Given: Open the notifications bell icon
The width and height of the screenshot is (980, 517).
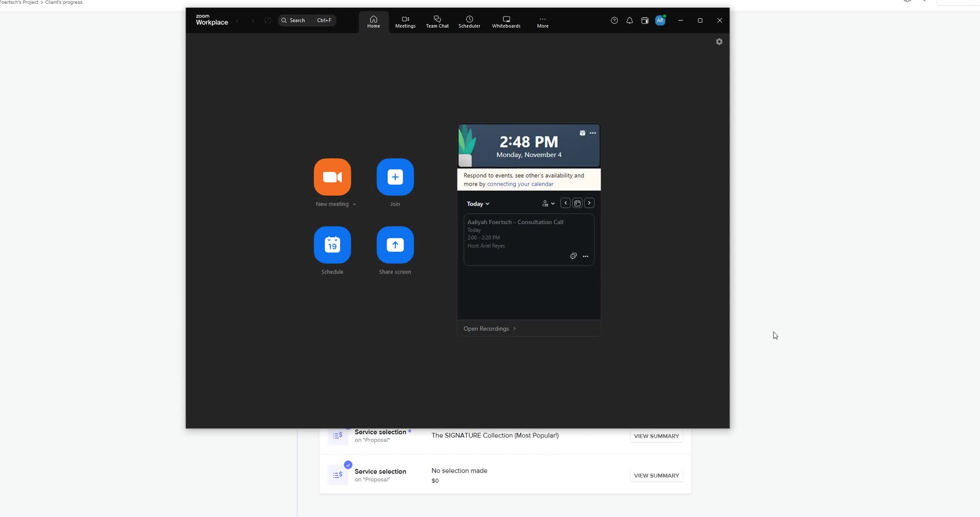Looking at the screenshot, I should [x=629, y=20].
